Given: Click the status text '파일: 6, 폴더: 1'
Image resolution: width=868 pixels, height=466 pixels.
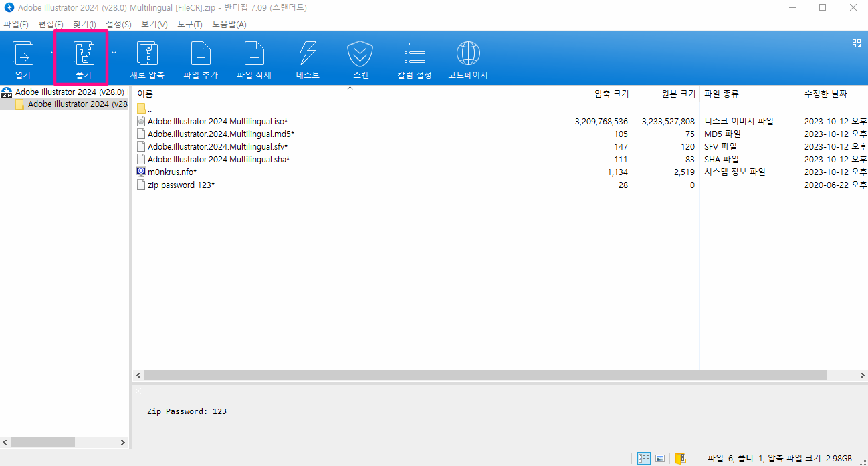Looking at the screenshot, I should tap(736, 458).
